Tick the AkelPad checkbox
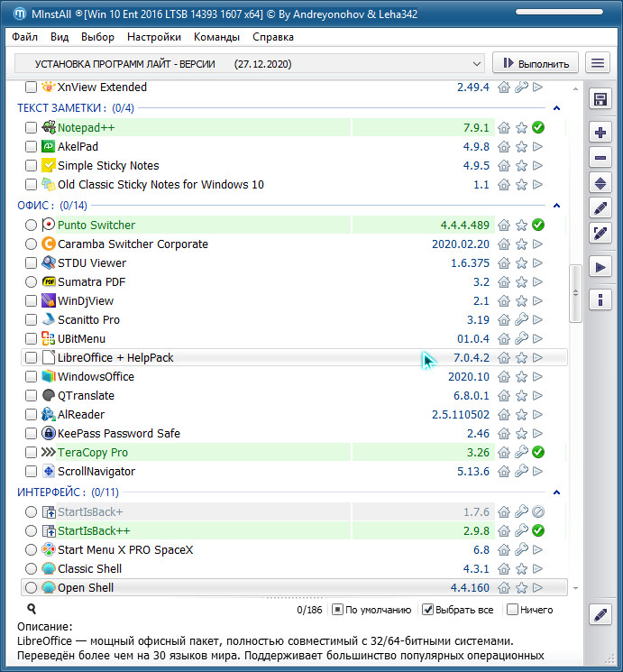This screenshot has height=672, width=623. [31, 146]
